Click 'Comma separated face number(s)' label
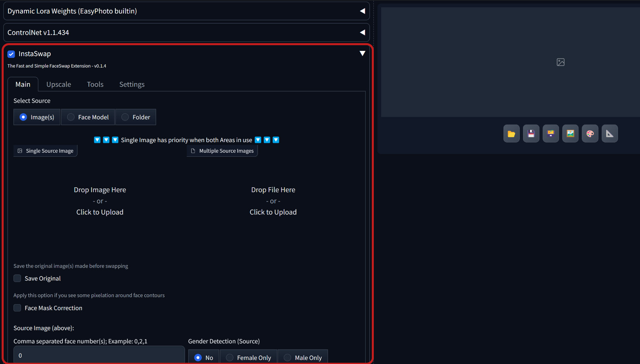The height and width of the screenshot is (364, 640). pos(80,341)
